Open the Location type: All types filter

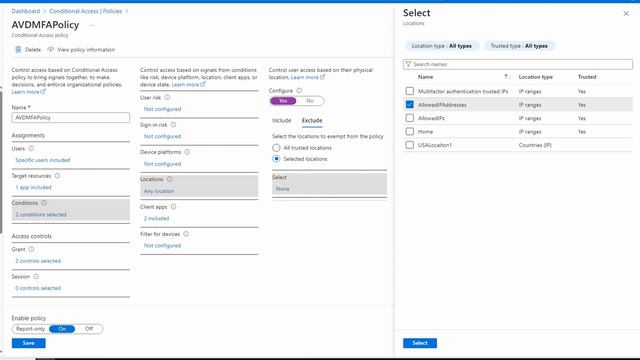coord(441,46)
